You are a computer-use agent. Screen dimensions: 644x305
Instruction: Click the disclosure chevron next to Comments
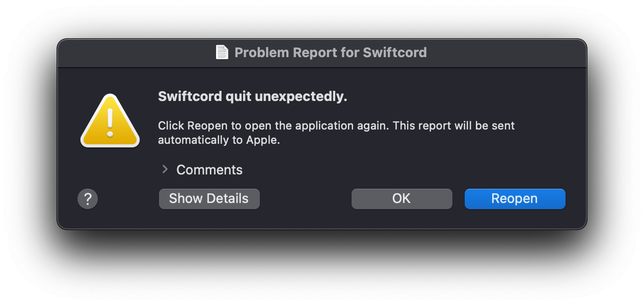point(165,169)
